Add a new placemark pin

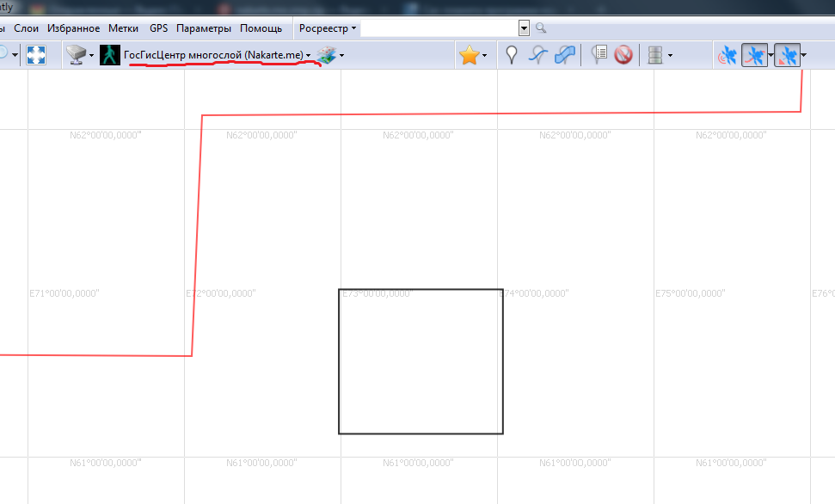pyautogui.click(x=512, y=55)
